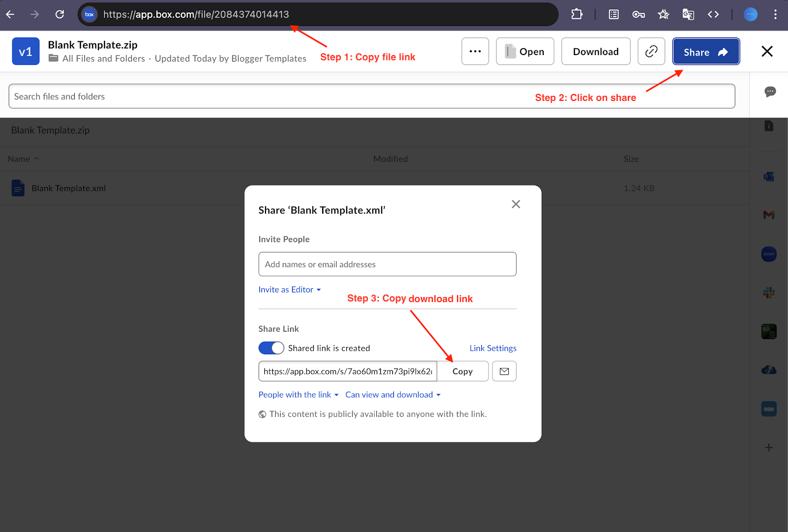Open the browser profile avatar
The image size is (788, 532).
click(x=751, y=14)
